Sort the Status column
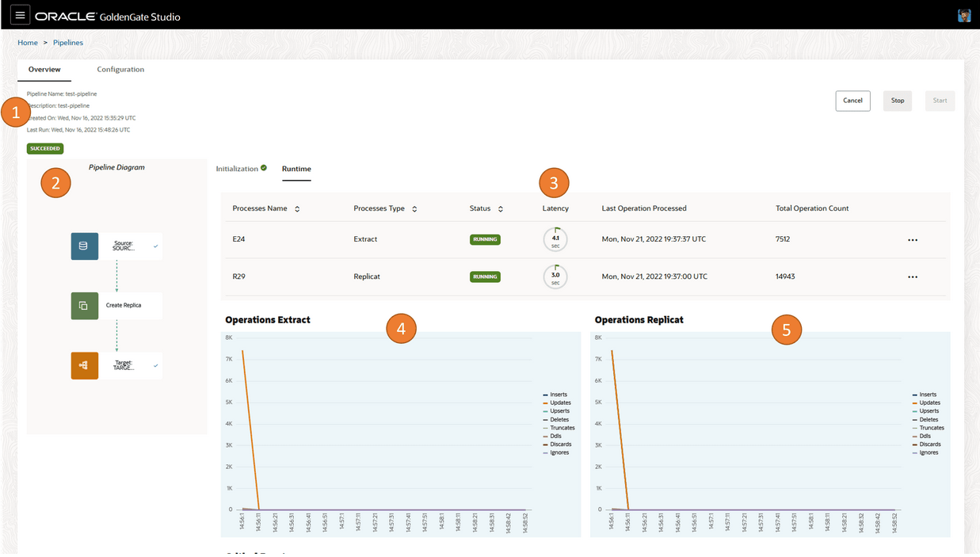This screenshot has height=557, width=980. (x=502, y=208)
